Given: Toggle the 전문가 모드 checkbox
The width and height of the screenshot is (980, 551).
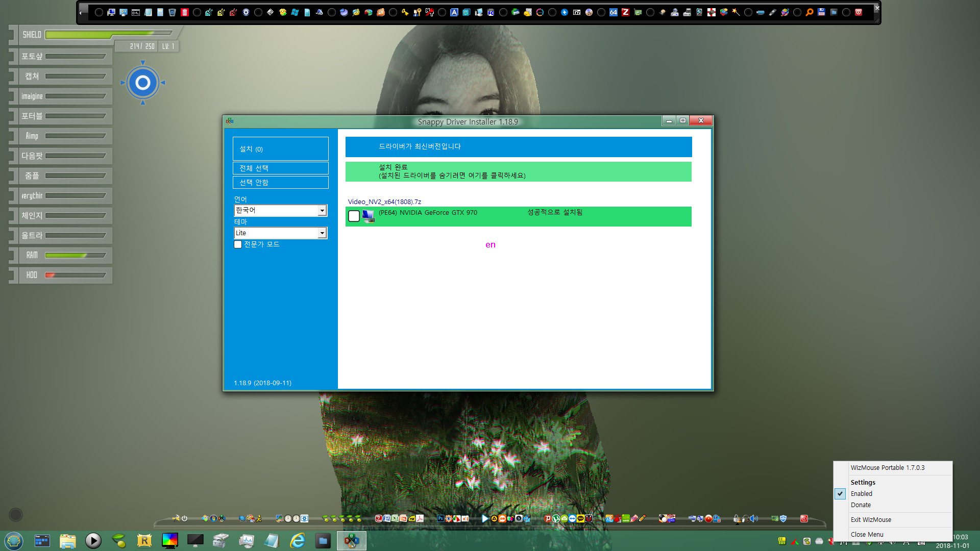Looking at the screenshot, I should tap(238, 244).
